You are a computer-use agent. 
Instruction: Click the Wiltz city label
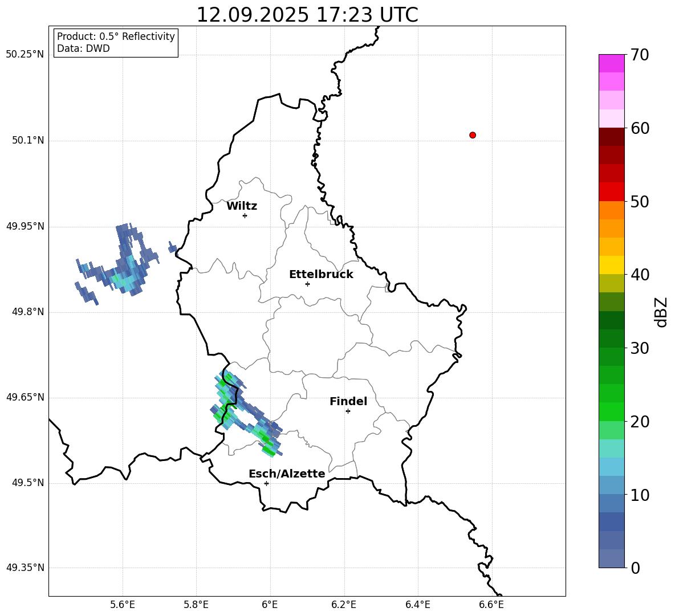click(x=242, y=206)
